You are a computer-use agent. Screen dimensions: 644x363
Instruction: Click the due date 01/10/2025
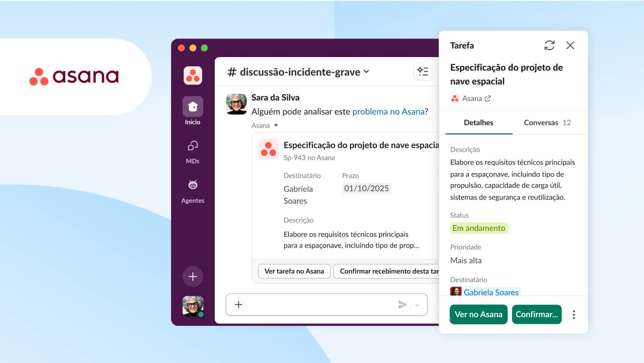click(x=367, y=188)
